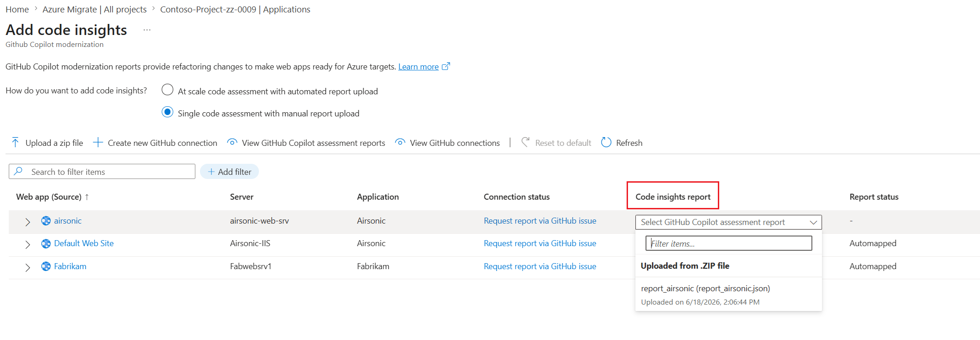Click Request report link for Default Web Site
The image size is (980, 340).
540,243
